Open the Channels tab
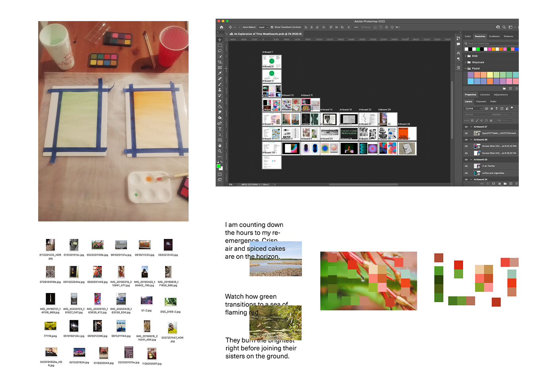Image resolution: width=557 pixels, height=392 pixels. point(481,101)
